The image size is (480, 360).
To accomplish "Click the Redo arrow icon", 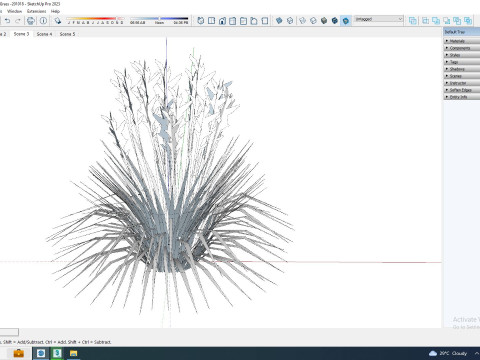I will coord(18,21).
